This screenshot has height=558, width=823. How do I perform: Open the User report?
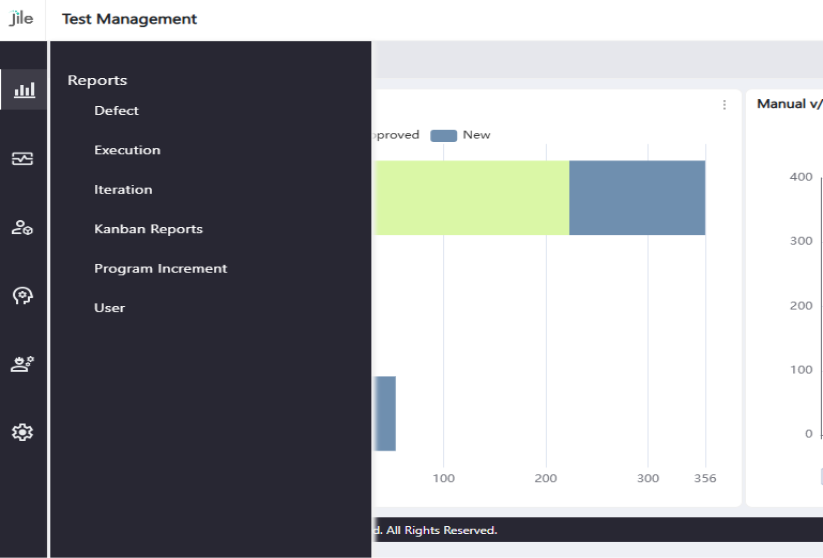coord(110,308)
